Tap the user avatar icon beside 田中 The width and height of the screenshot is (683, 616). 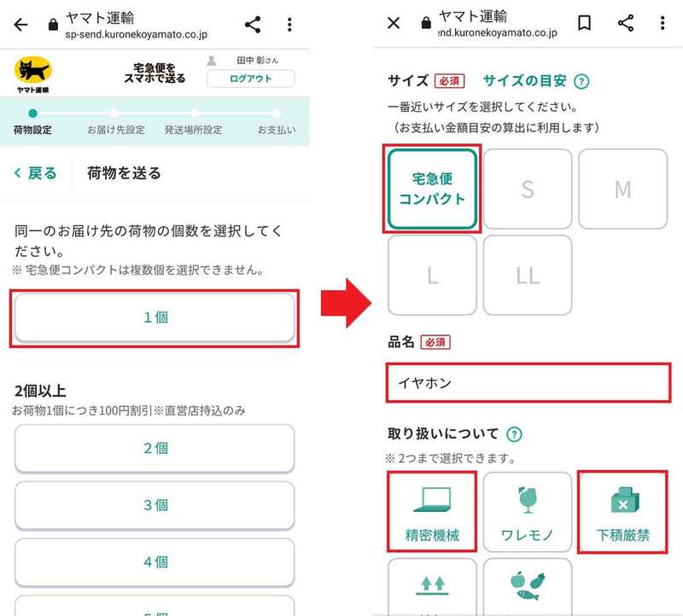point(212,60)
